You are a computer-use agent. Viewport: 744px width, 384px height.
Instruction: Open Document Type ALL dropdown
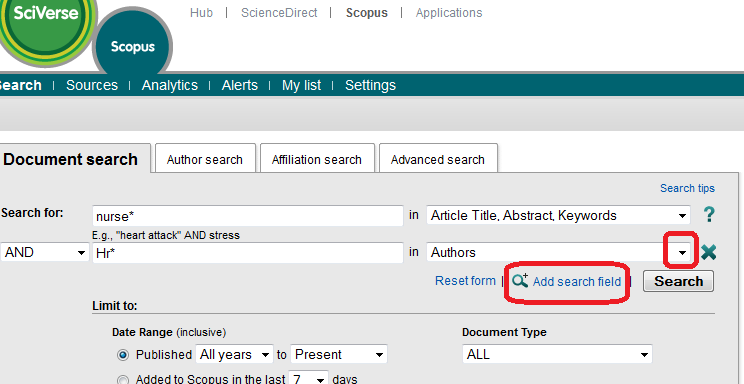pyautogui.click(x=558, y=355)
